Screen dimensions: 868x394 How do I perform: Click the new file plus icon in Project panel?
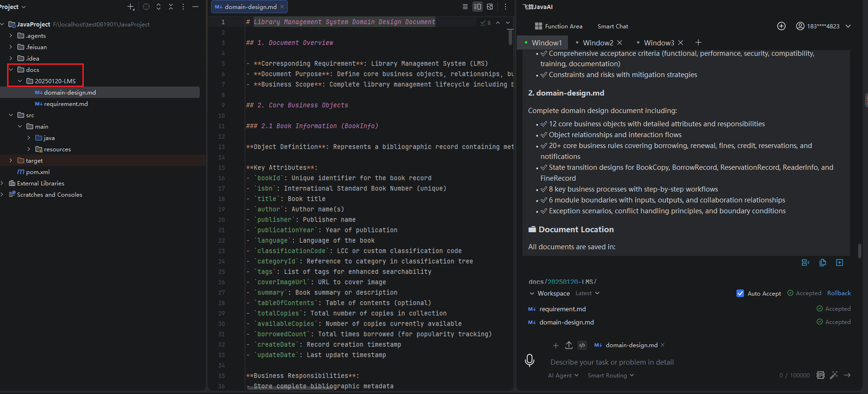click(131, 7)
